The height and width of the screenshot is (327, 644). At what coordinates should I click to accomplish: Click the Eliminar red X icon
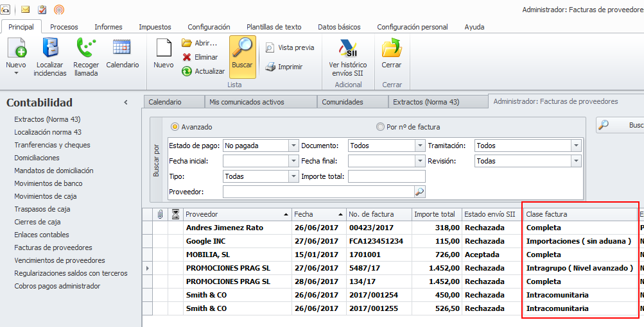[187, 57]
